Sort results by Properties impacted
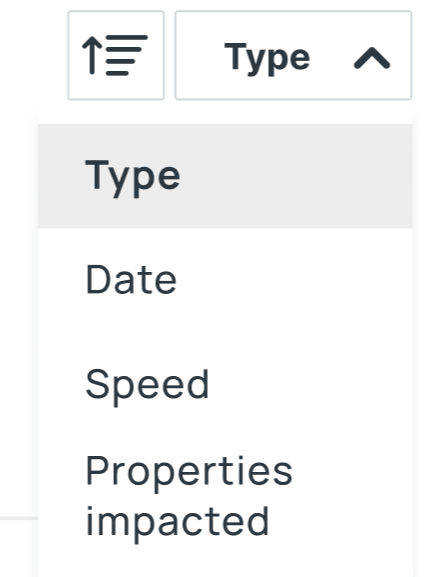The image size is (431, 577). [225, 497]
